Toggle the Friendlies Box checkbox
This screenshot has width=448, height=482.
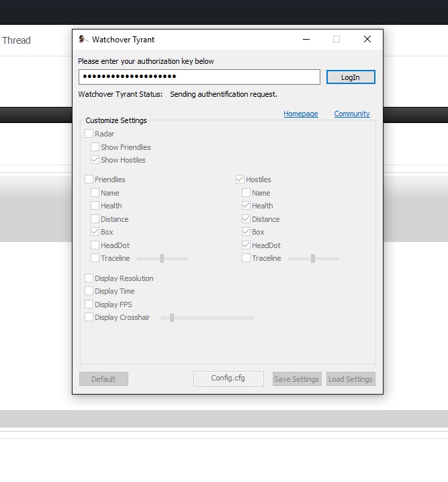pyautogui.click(x=95, y=232)
